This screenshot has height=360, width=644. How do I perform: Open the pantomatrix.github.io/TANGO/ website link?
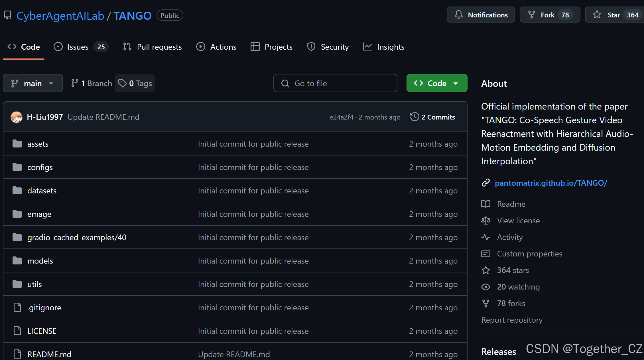(x=551, y=183)
